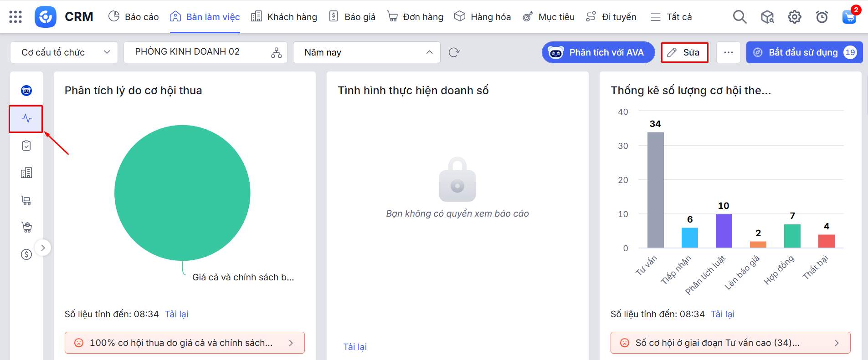
Task: Open the alarm clock reminders icon
Action: 822,17
